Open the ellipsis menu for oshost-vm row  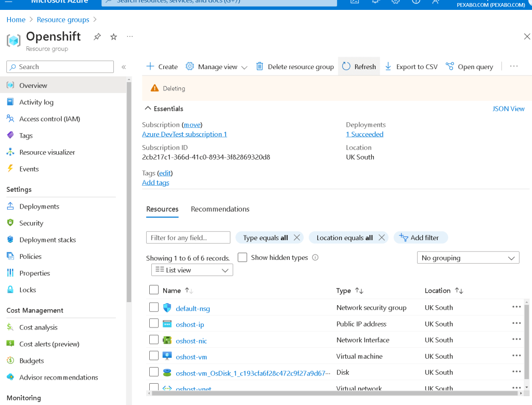click(516, 356)
